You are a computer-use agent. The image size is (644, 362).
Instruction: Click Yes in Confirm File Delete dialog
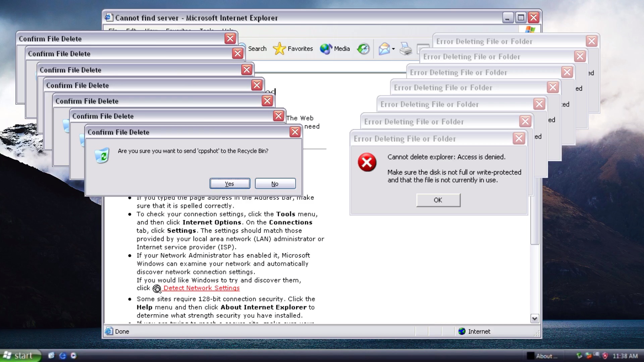click(230, 184)
